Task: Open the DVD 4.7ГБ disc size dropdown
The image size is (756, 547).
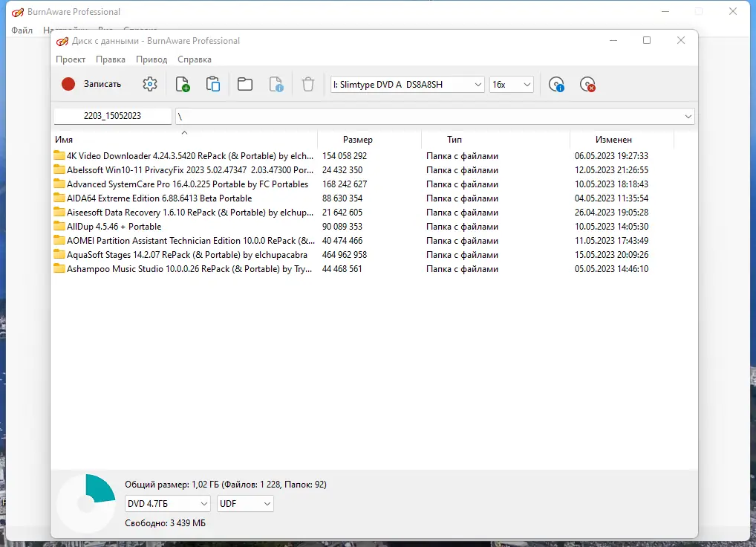Action: pyautogui.click(x=167, y=504)
